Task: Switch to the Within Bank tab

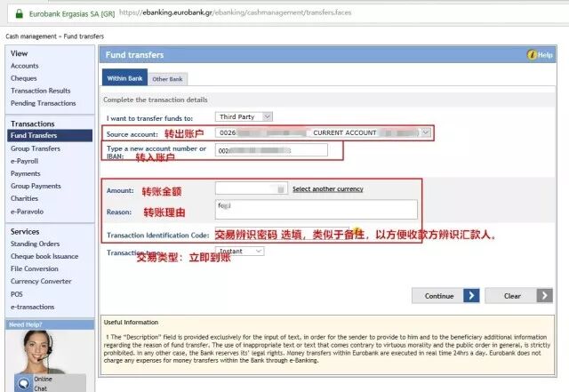Action: [124, 77]
